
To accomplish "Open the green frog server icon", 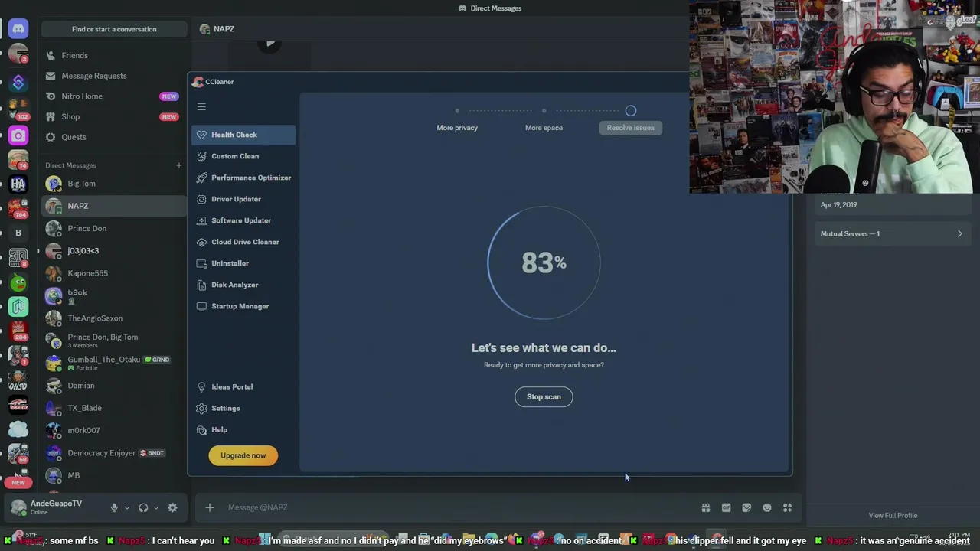I will pos(18,282).
